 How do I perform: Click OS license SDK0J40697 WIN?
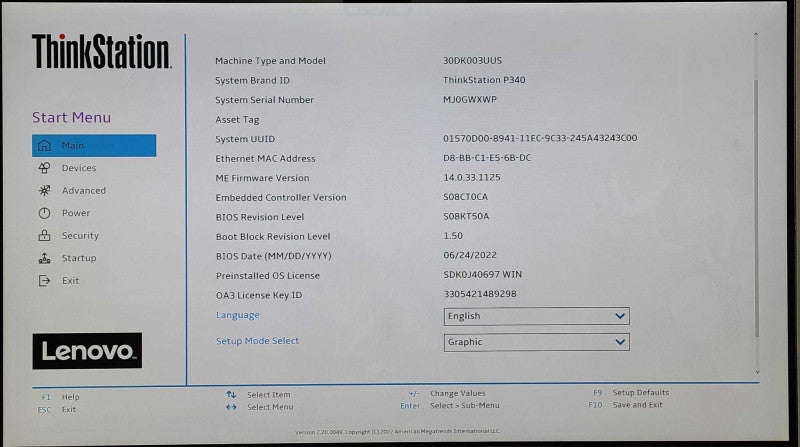click(482, 274)
